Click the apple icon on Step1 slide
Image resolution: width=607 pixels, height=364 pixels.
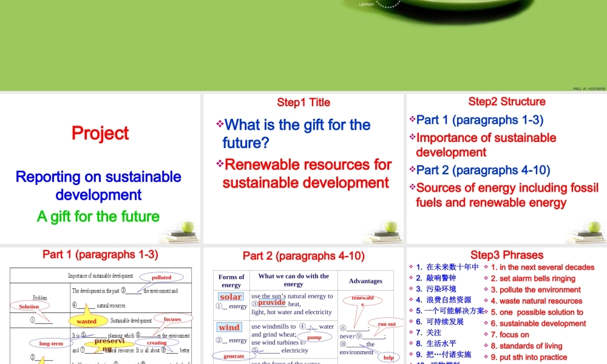(392, 226)
